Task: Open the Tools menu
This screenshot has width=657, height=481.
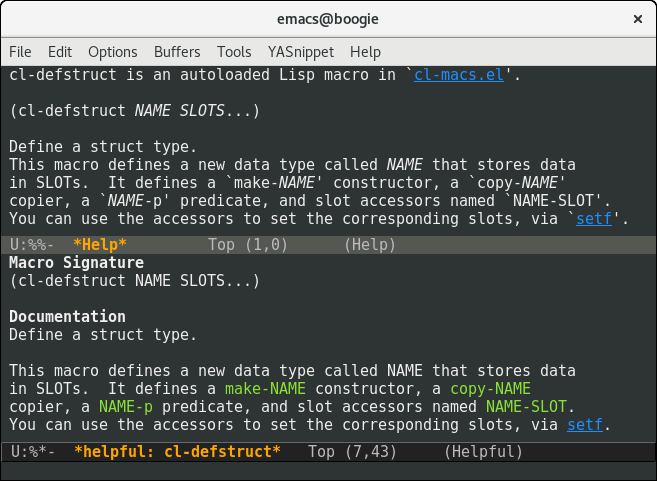Action: tap(234, 52)
